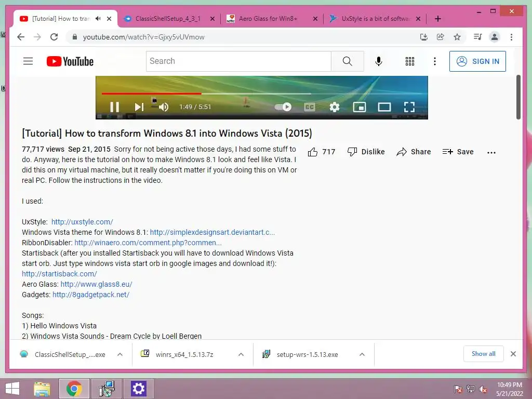Open Chrome profile avatar
Image resolution: width=532 pixels, height=399 pixels.
click(x=495, y=37)
